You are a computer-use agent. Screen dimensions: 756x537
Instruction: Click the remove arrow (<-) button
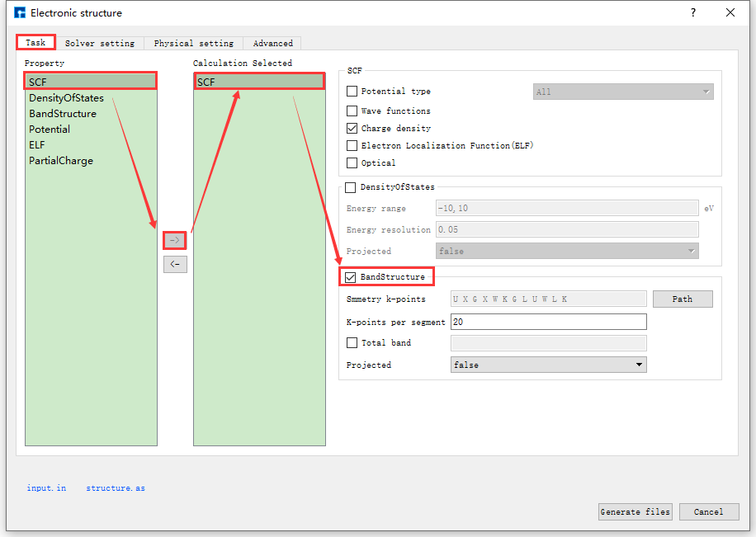click(x=175, y=264)
